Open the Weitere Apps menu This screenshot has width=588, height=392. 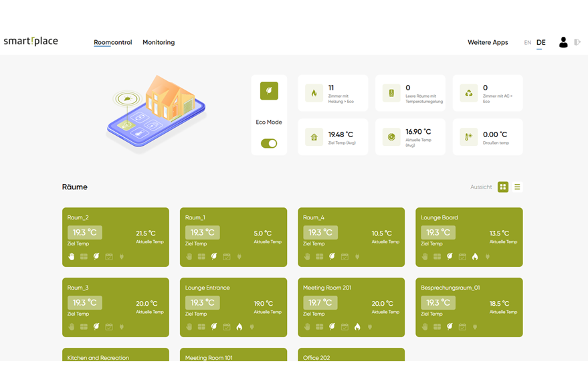488,42
